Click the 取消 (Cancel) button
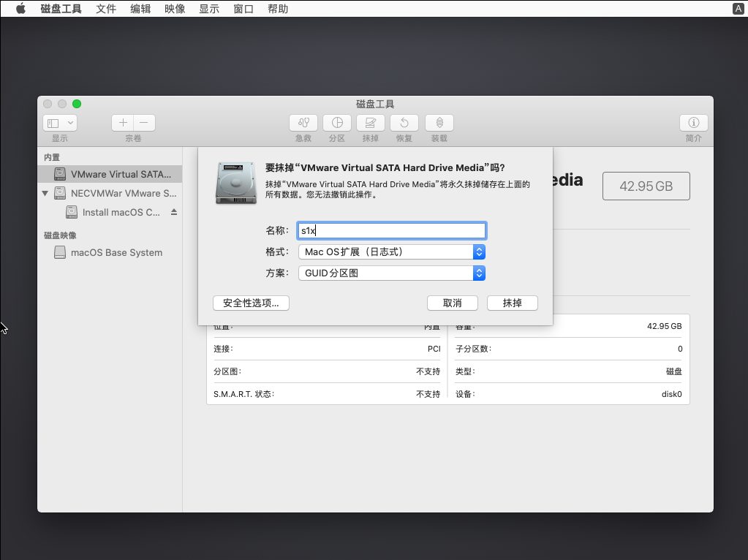The height and width of the screenshot is (560, 748). pos(452,303)
